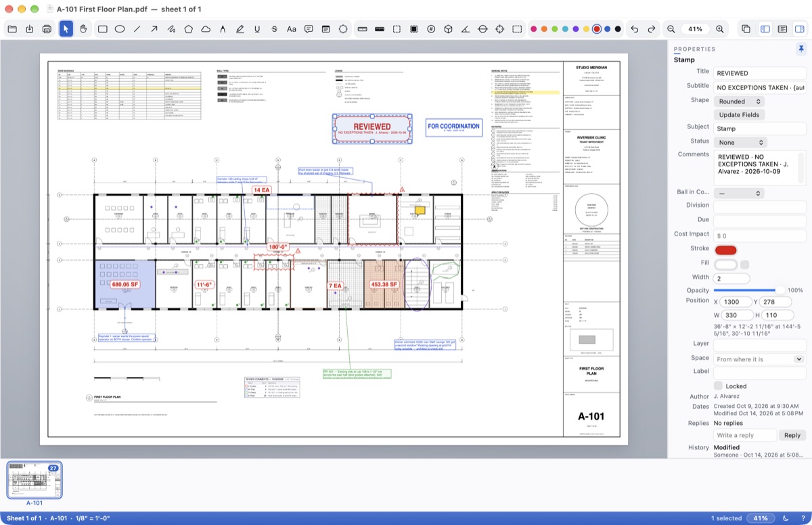This screenshot has width=812, height=525.
Task: Activate the arrow select tool
Action: click(66, 29)
